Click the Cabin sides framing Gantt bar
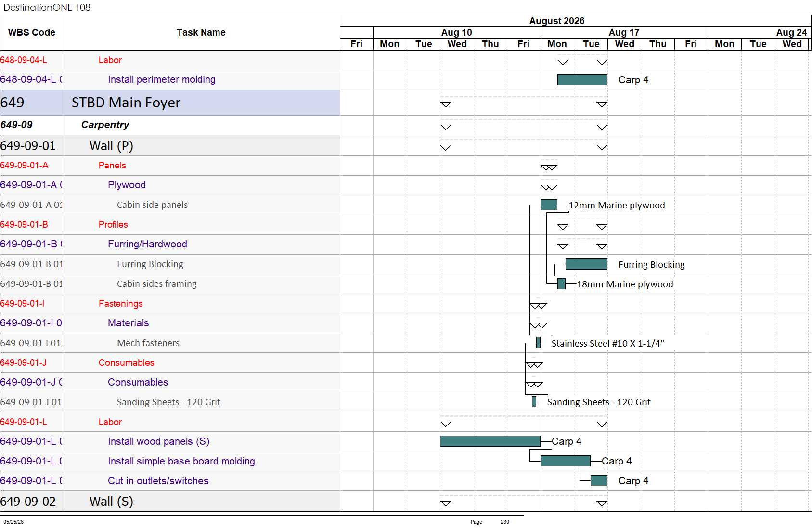Viewport: 812px width, 528px height. point(561,283)
